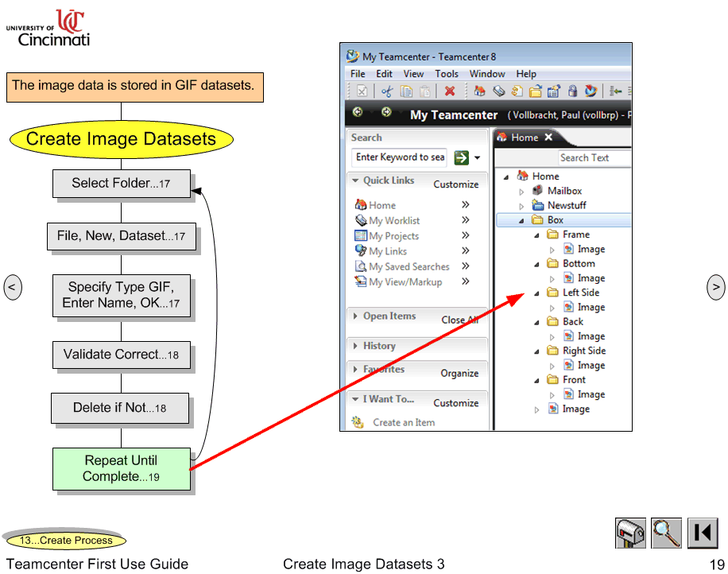
Task: Click the Copy icon in the toolbar
Action: [406, 91]
